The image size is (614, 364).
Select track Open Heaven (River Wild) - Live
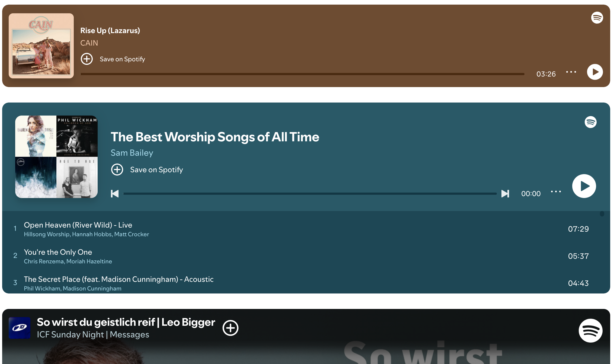click(78, 225)
